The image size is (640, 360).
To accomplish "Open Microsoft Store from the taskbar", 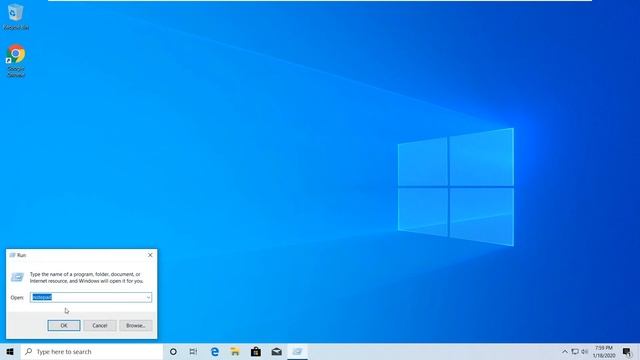I will coord(256,351).
